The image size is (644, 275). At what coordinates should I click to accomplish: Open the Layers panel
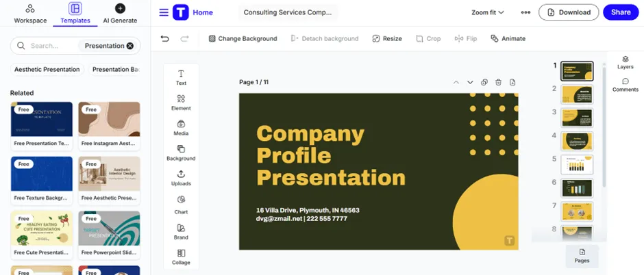click(x=625, y=62)
